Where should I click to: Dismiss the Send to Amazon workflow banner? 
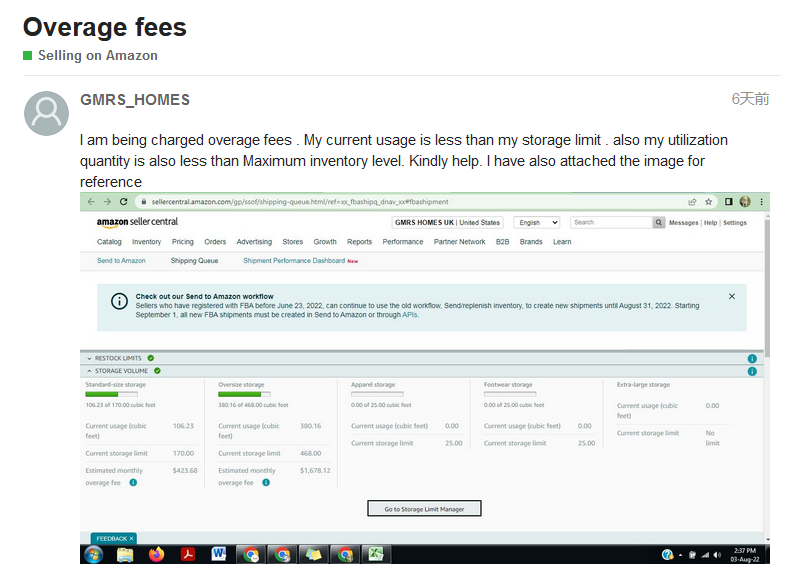(732, 296)
